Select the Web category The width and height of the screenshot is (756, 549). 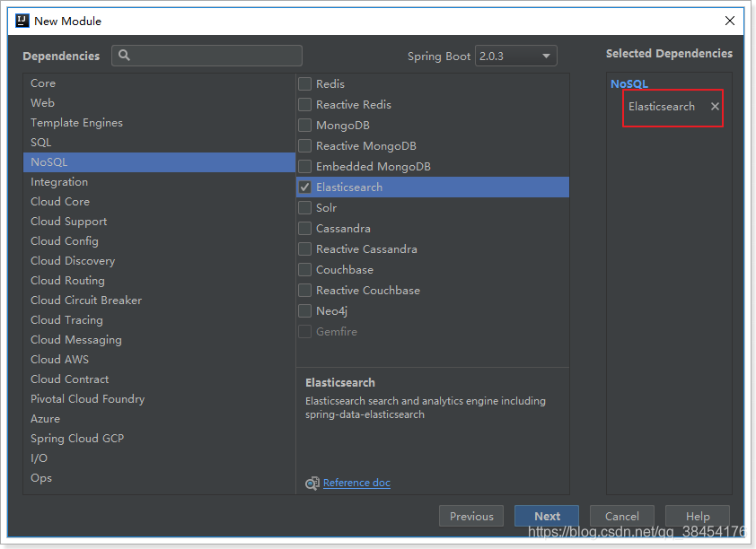tap(159, 103)
